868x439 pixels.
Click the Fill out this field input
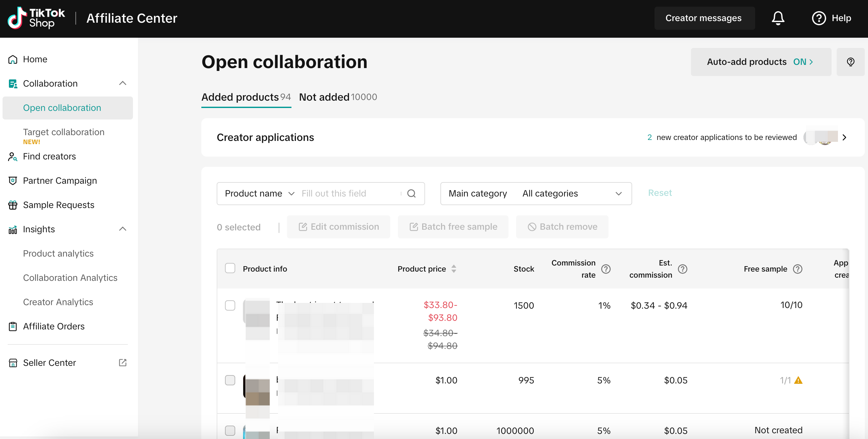tap(349, 193)
